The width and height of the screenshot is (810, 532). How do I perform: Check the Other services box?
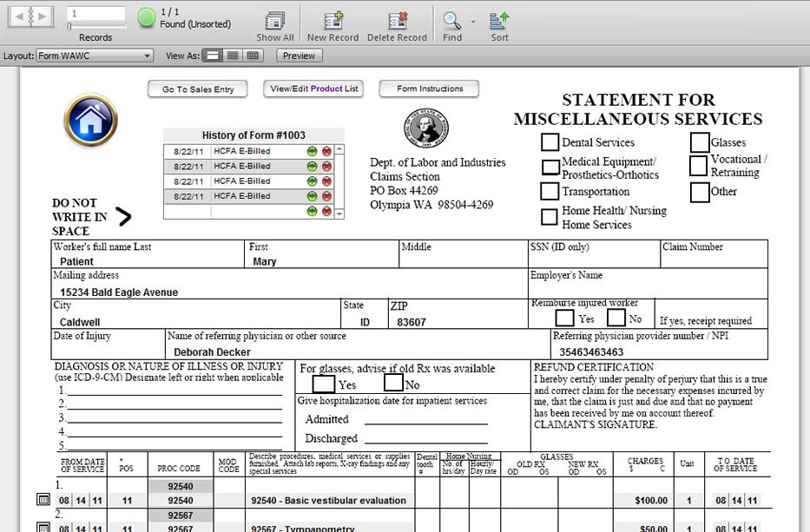tap(700, 192)
